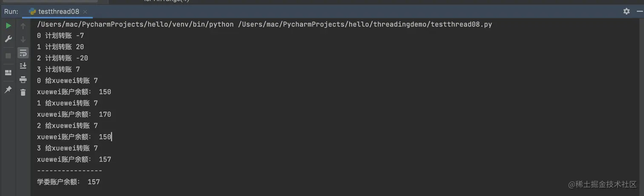Toggle soft-wrap for console output
This screenshot has height=196, width=644.
coord(23,53)
